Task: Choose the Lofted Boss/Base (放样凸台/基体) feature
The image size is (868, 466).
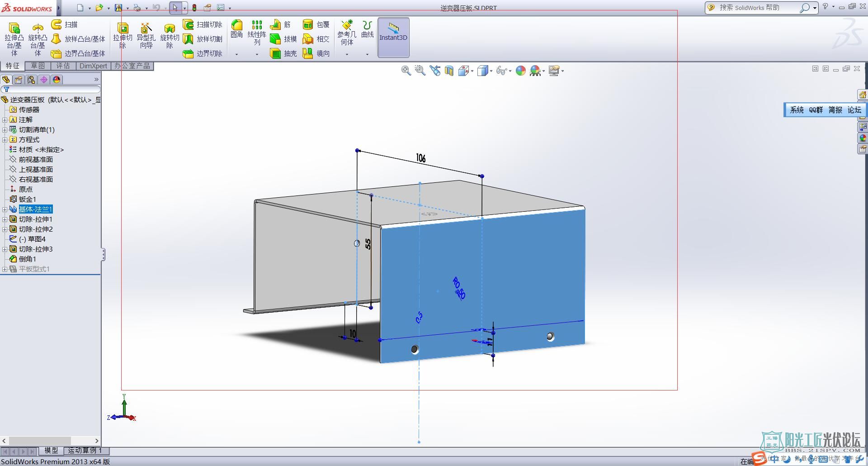Action: (x=78, y=39)
